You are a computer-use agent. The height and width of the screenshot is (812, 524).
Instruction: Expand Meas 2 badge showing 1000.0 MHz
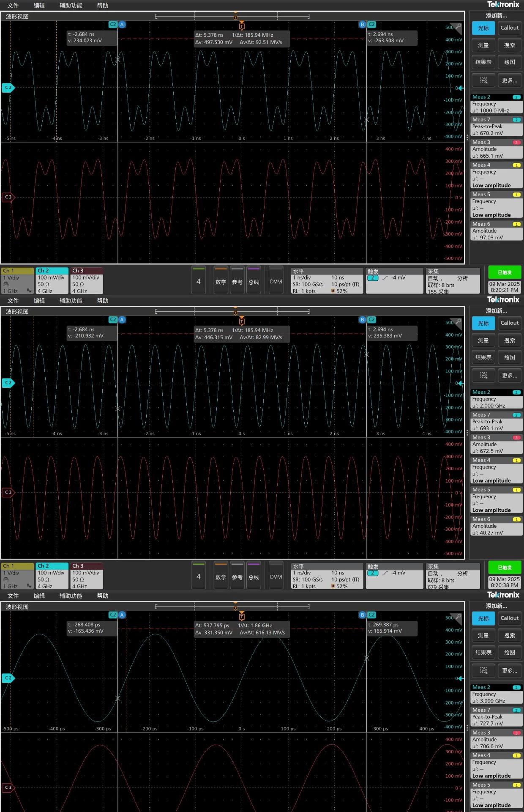[x=497, y=104]
